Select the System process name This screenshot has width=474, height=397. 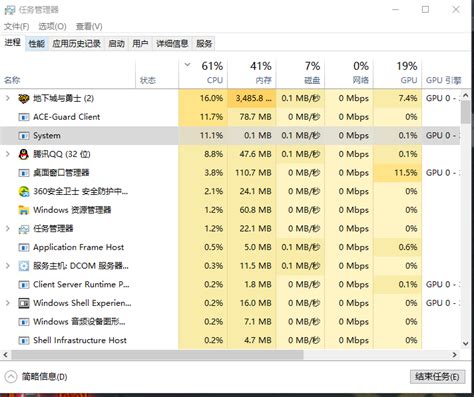(x=47, y=136)
